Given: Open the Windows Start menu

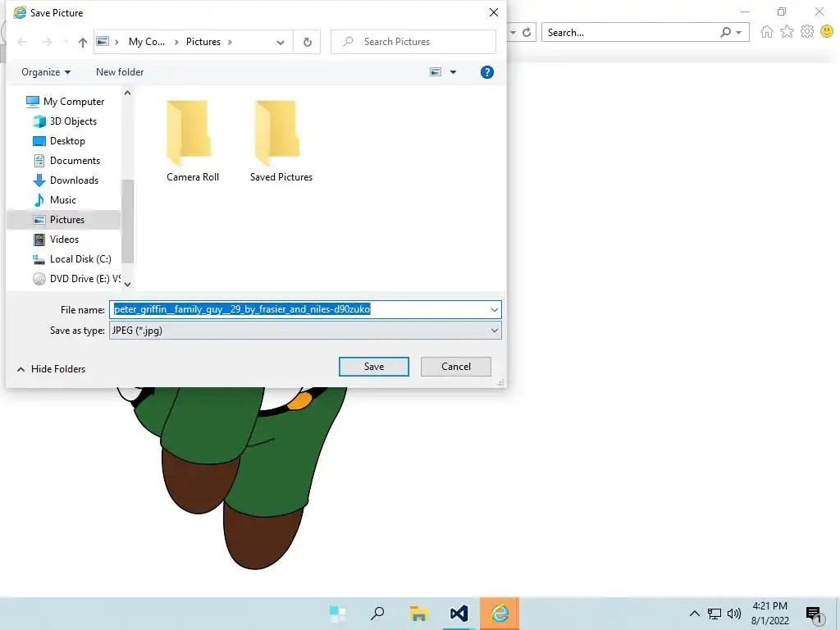Looking at the screenshot, I should [337, 614].
